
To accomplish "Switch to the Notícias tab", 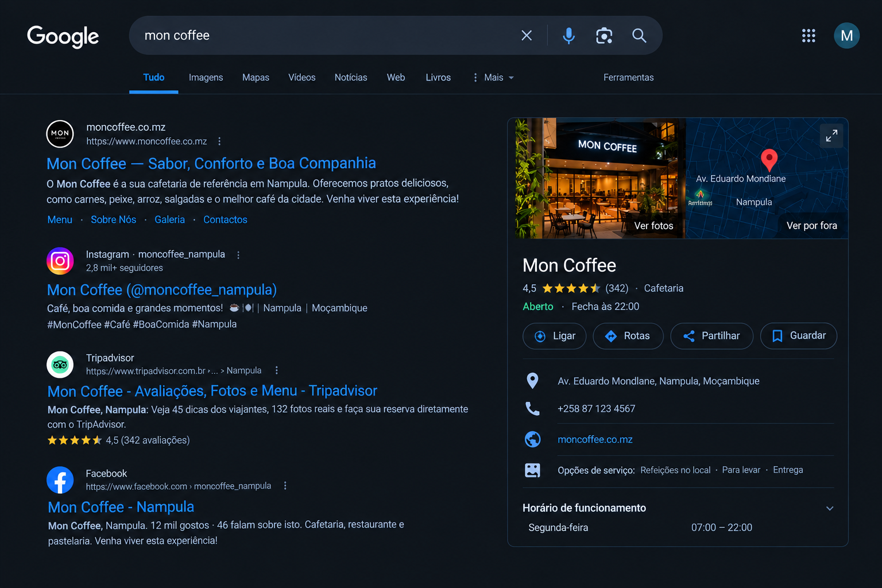I will point(351,78).
